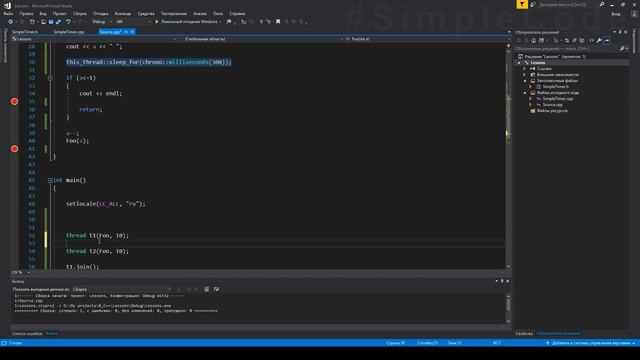Click the Solution Explorer search magnifier icon
Image resolution: width=640 pixels, height=360 pixels.
[x=622, y=49]
